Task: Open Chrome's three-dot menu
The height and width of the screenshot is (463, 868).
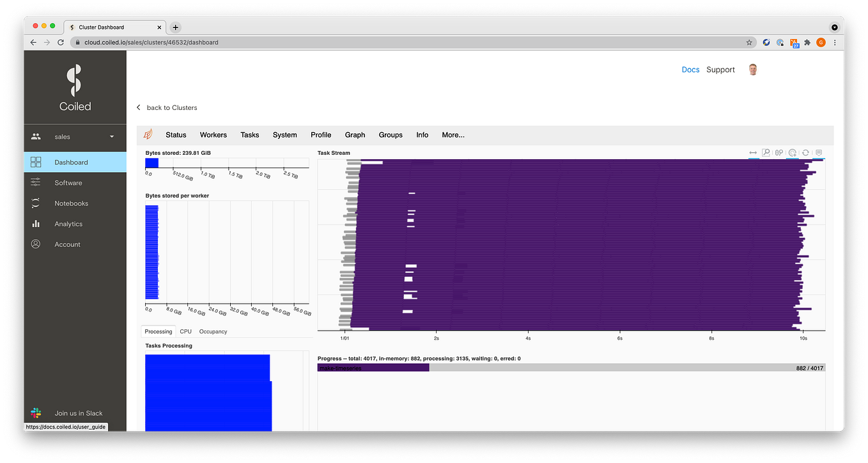Action: tap(835, 42)
